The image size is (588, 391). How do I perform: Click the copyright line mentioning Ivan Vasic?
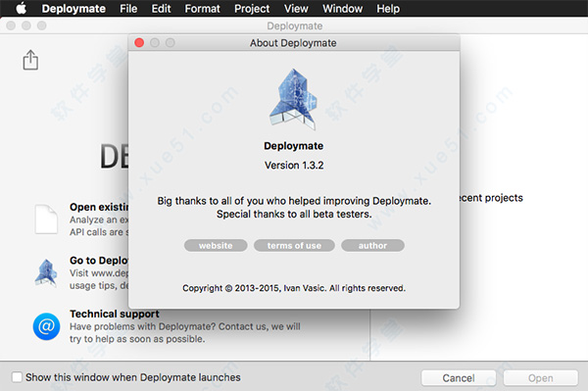click(294, 288)
